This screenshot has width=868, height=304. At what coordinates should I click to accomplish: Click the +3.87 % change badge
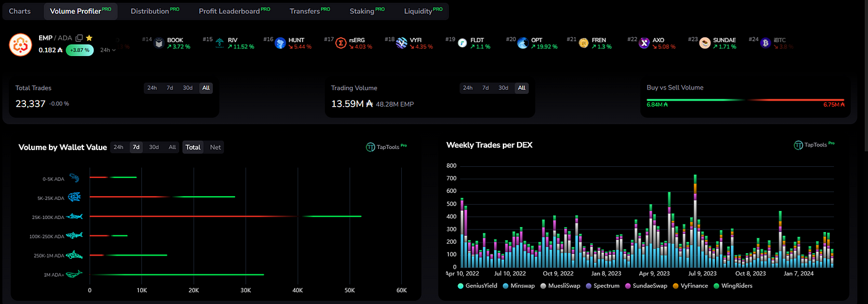(x=80, y=50)
